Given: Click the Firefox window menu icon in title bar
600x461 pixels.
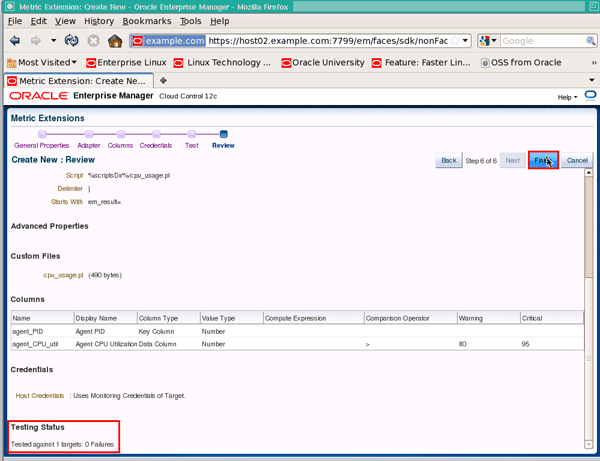Looking at the screenshot, I should pyautogui.click(x=10, y=6).
